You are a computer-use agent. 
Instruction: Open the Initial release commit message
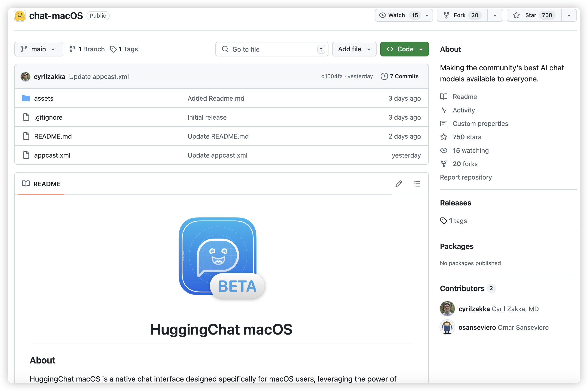click(x=207, y=117)
